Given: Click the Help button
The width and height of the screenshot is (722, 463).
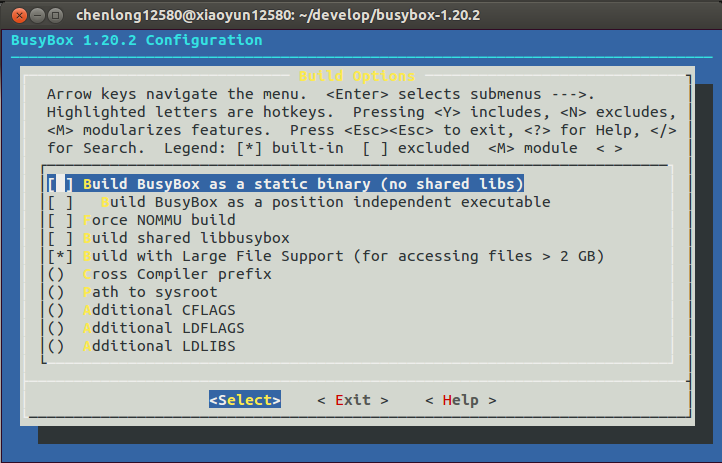Looking at the screenshot, I should (460, 400).
